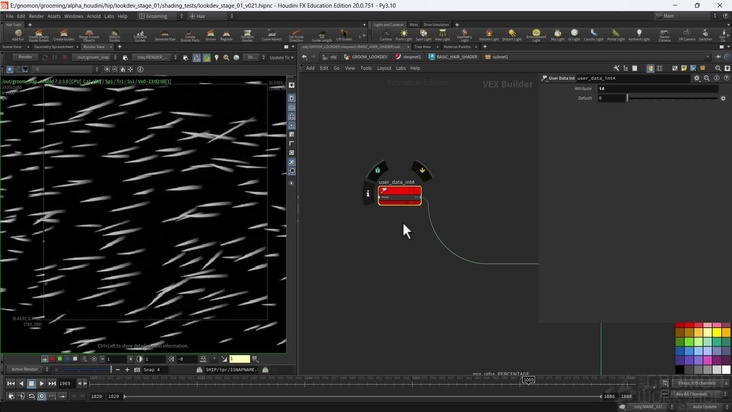
Task: Open the Main take dropdown
Action: [x=685, y=16]
